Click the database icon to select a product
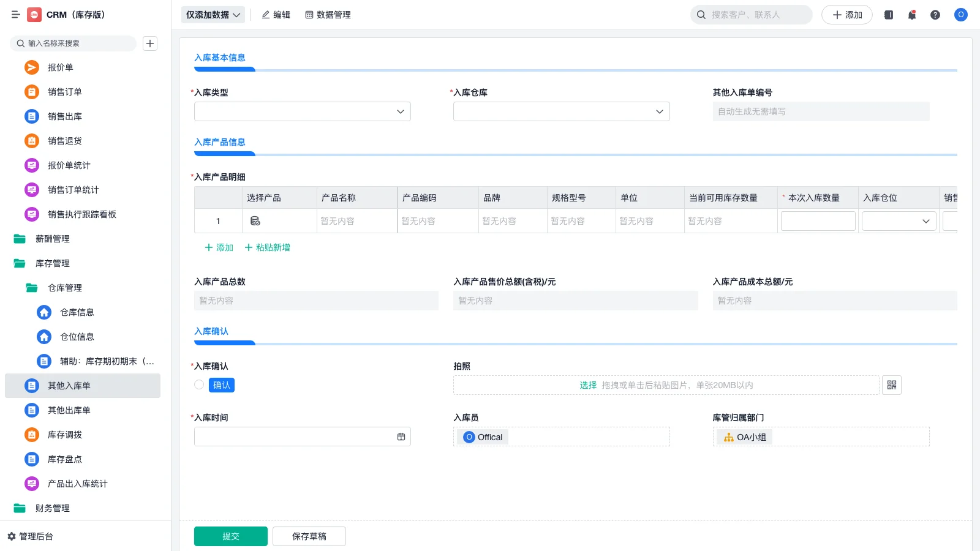980x551 pixels. (x=255, y=220)
